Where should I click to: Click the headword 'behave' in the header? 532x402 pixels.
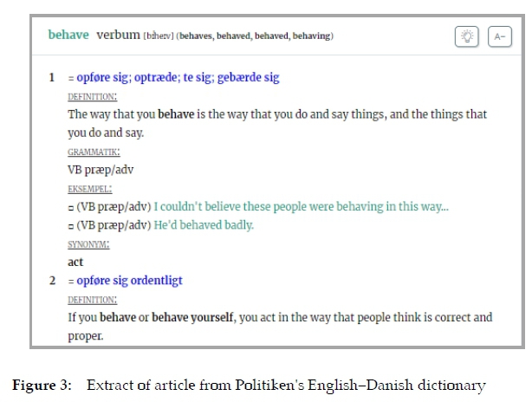tap(68, 36)
